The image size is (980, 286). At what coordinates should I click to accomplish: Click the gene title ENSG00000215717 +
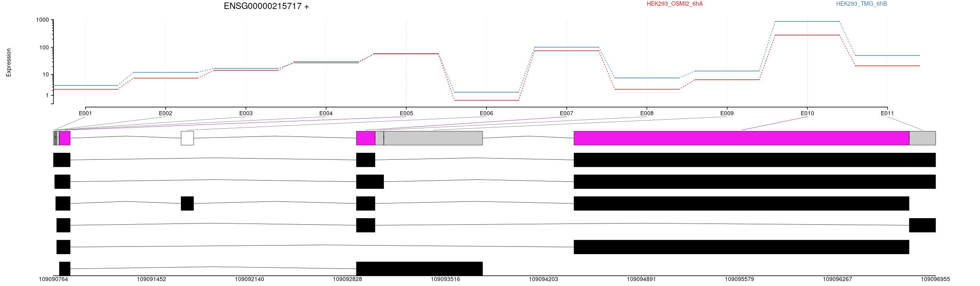[266, 6]
